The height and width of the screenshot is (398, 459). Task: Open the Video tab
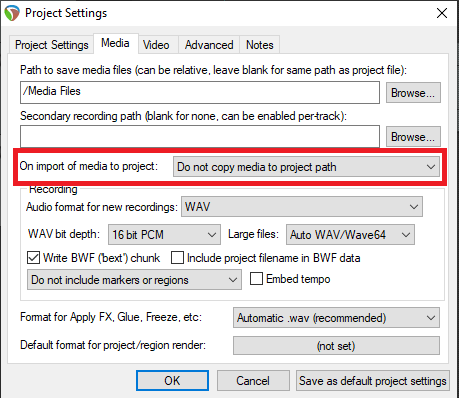tap(156, 45)
